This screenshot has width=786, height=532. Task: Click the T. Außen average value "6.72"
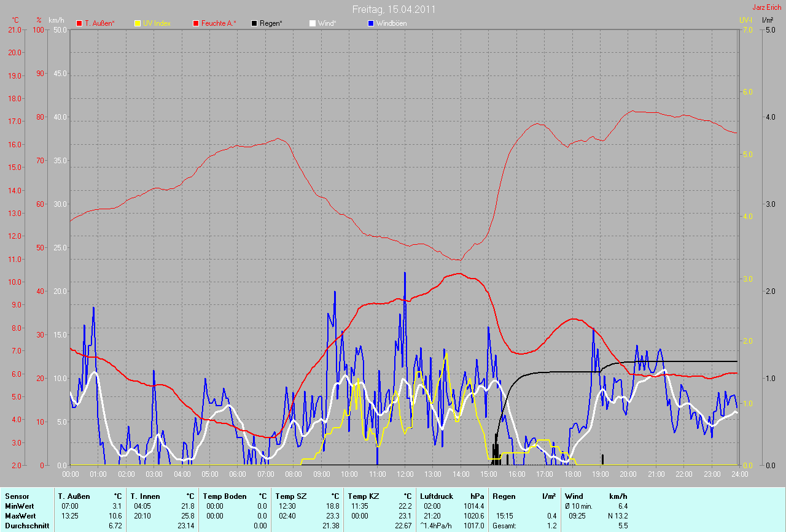click(x=115, y=525)
